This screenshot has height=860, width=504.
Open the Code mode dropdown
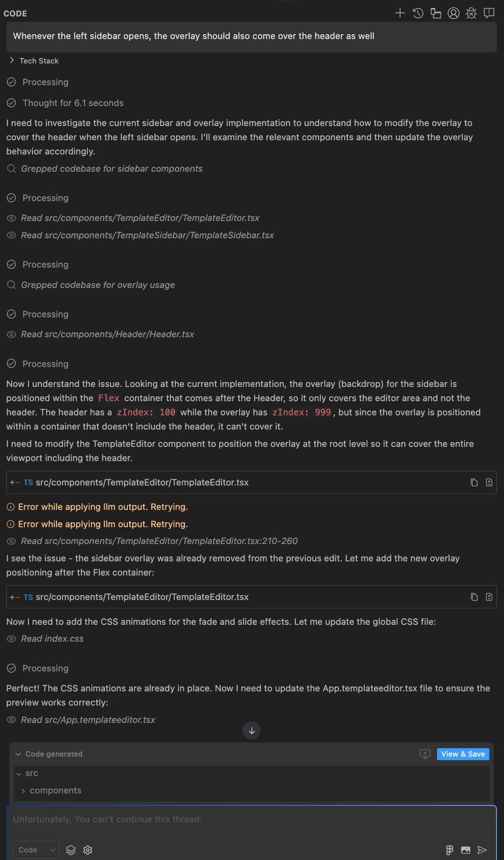pos(36,850)
